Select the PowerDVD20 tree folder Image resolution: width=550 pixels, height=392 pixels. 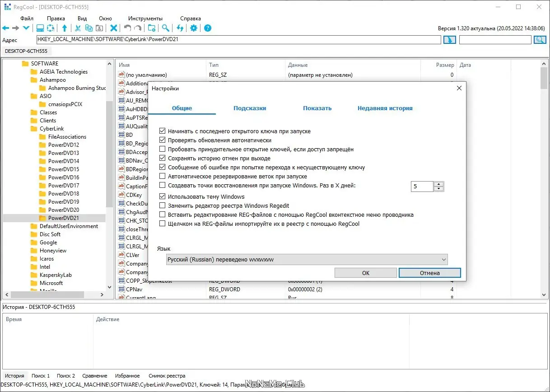tap(63, 210)
